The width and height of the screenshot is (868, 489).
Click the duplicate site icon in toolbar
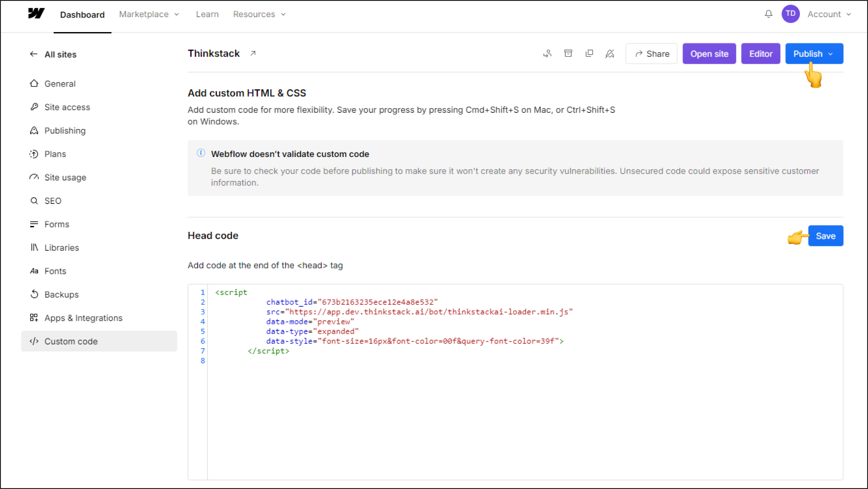(589, 53)
